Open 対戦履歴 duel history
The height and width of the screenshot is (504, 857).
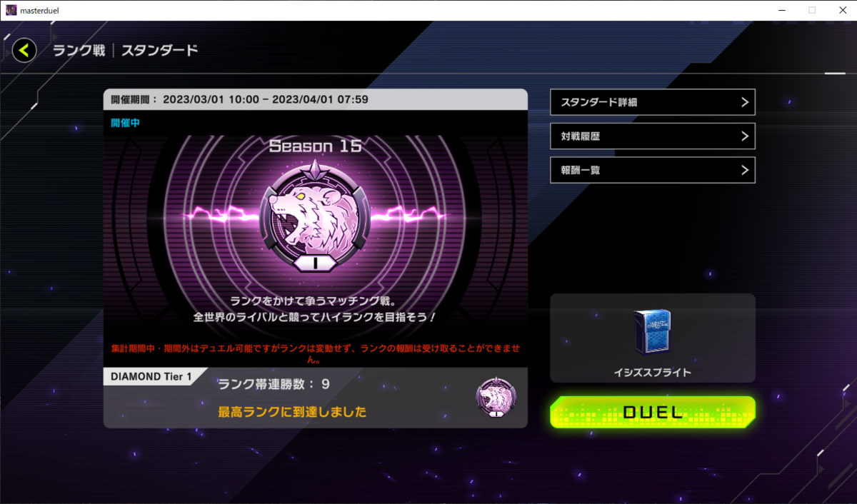(653, 136)
